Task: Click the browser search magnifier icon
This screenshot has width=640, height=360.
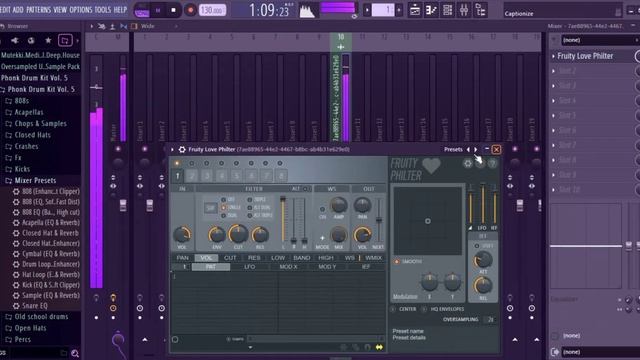Action: [x=75, y=353]
